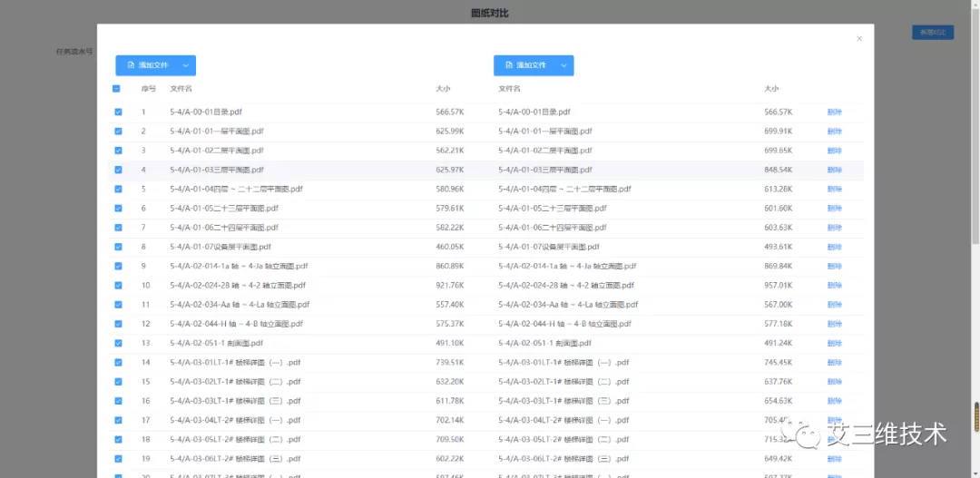Click 删除 link for row with 603.63K

(x=835, y=228)
